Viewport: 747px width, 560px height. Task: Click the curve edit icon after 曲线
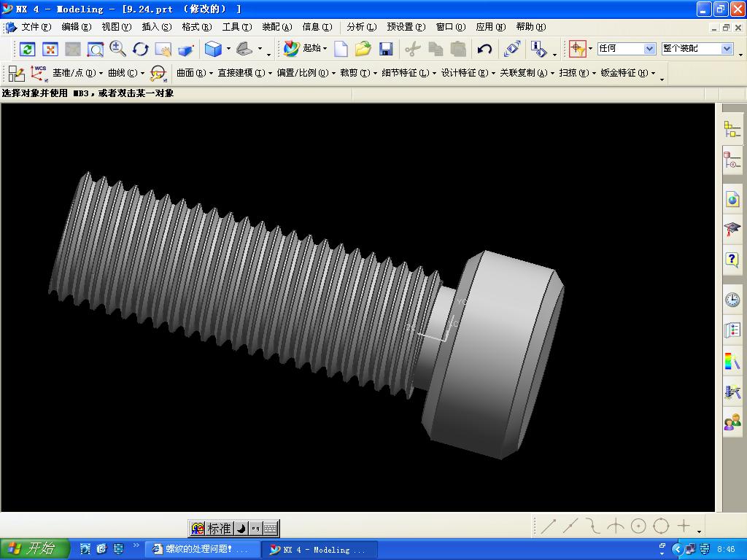[158, 74]
